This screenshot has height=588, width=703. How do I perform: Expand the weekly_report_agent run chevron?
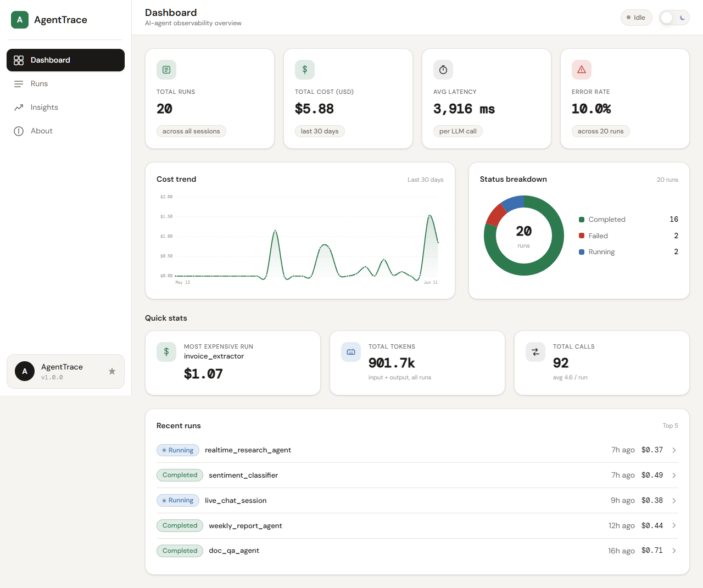pyautogui.click(x=674, y=525)
